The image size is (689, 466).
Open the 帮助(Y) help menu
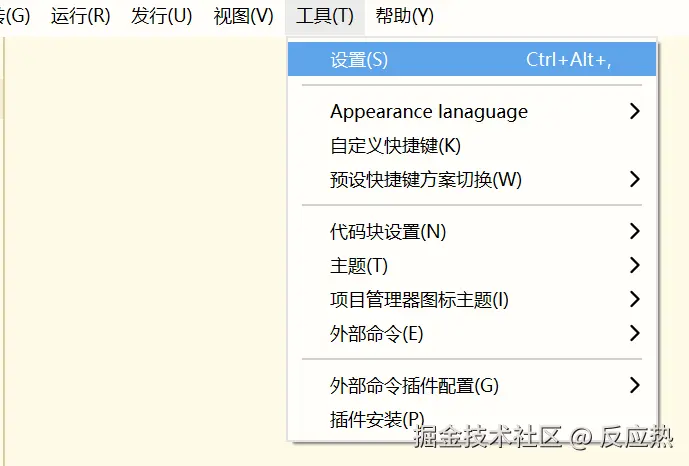tap(405, 16)
